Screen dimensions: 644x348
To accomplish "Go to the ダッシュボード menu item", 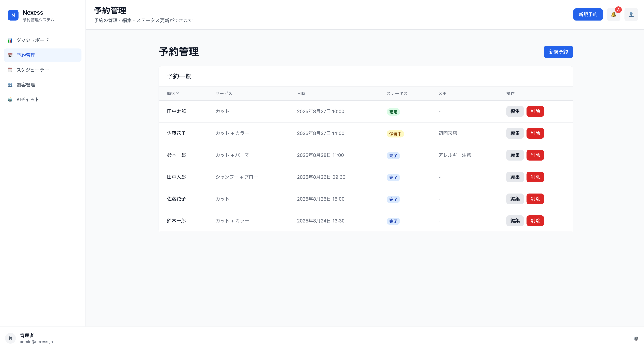I will point(32,40).
